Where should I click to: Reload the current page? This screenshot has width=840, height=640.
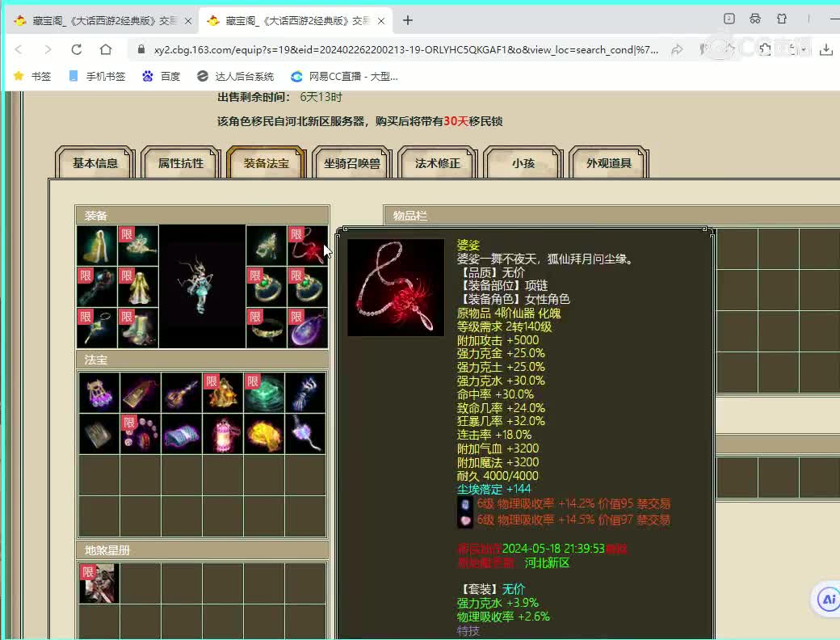(x=77, y=49)
